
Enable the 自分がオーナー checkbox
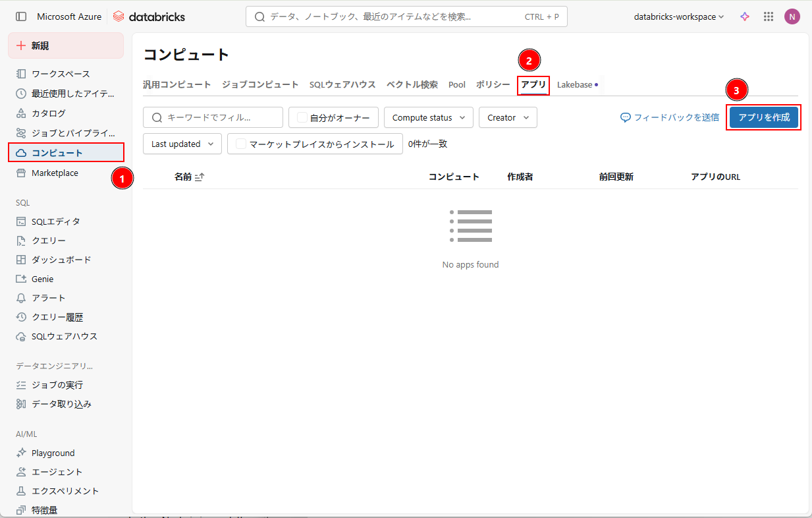(x=302, y=117)
